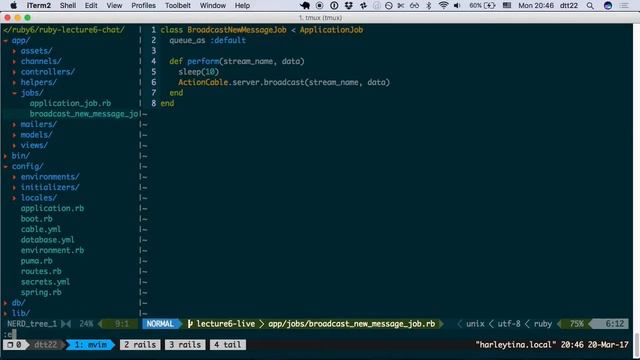640x360 pixels.
Task: Open puma.rb in the file tree
Action: [x=36, y=261]
